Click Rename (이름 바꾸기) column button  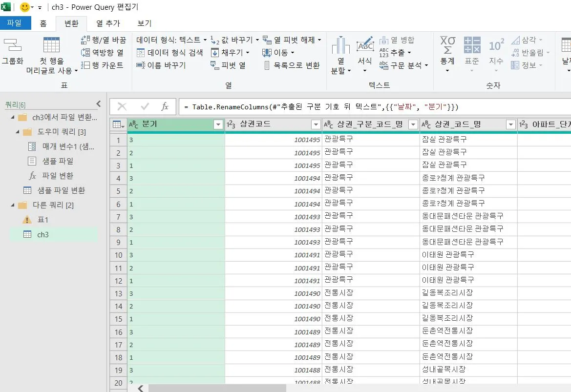pos(161,65)
